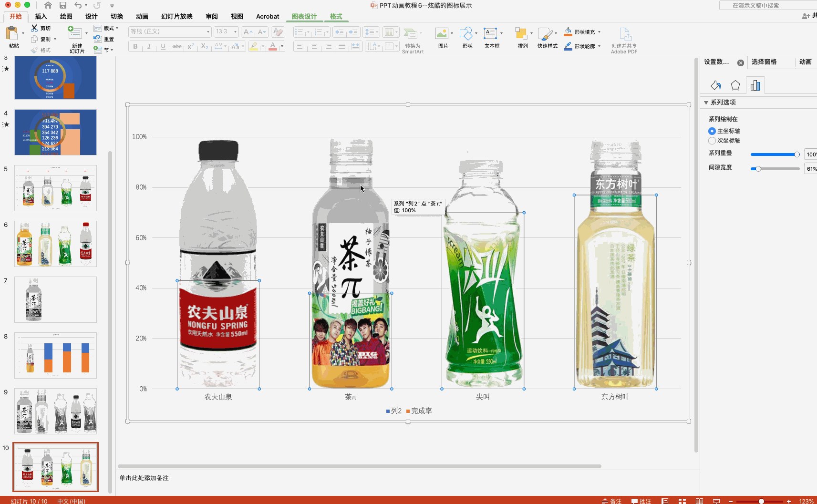Save the presentation using the floppy disk icon

63,5
